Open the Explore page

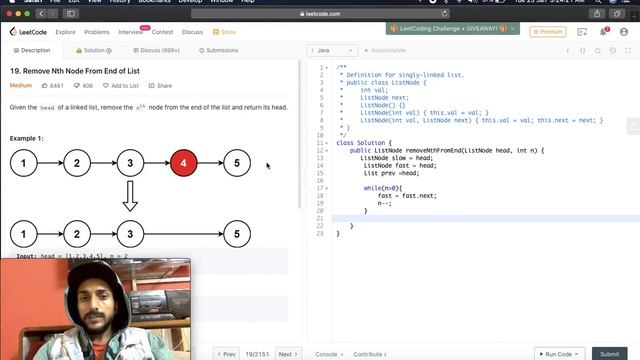click(x=65, y=32)
